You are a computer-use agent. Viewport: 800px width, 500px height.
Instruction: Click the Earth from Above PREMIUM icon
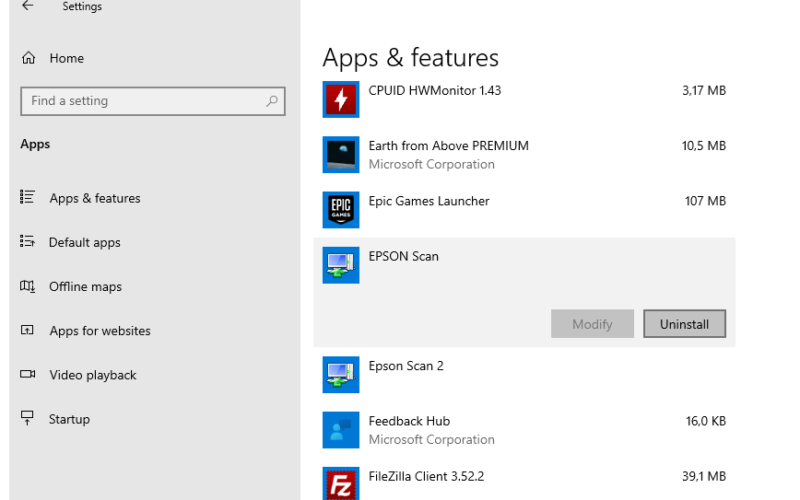(341, 155)
